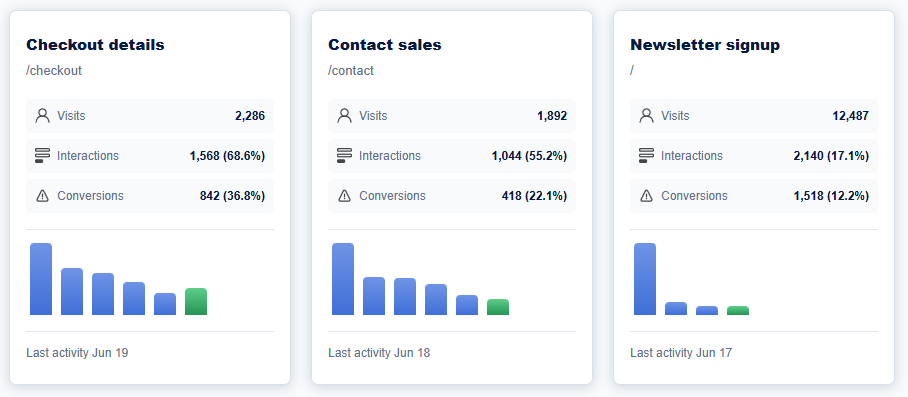
Task: Click the /contact path link
Action: pos(351,71)
